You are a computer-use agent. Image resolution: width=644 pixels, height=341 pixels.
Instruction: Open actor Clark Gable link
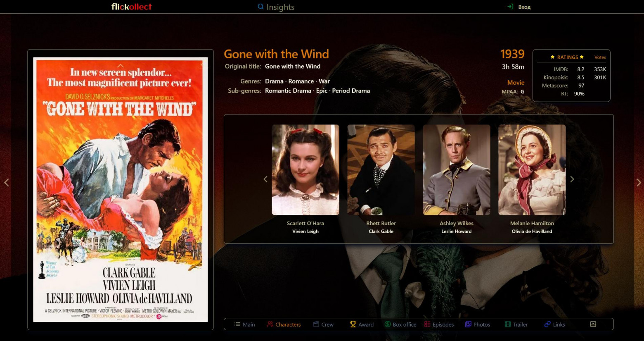click(381, 231)
